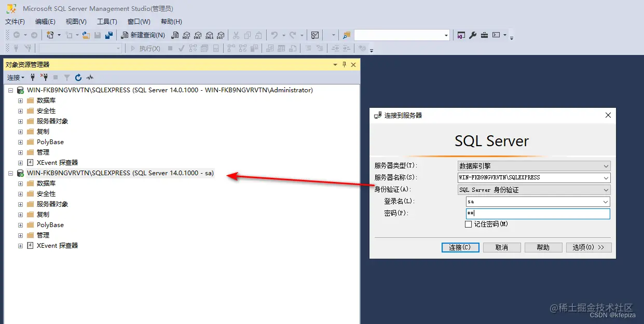Expand PolyBase under the Administrator connection
This screenshot has width=644, height=324.
(20, 142)
